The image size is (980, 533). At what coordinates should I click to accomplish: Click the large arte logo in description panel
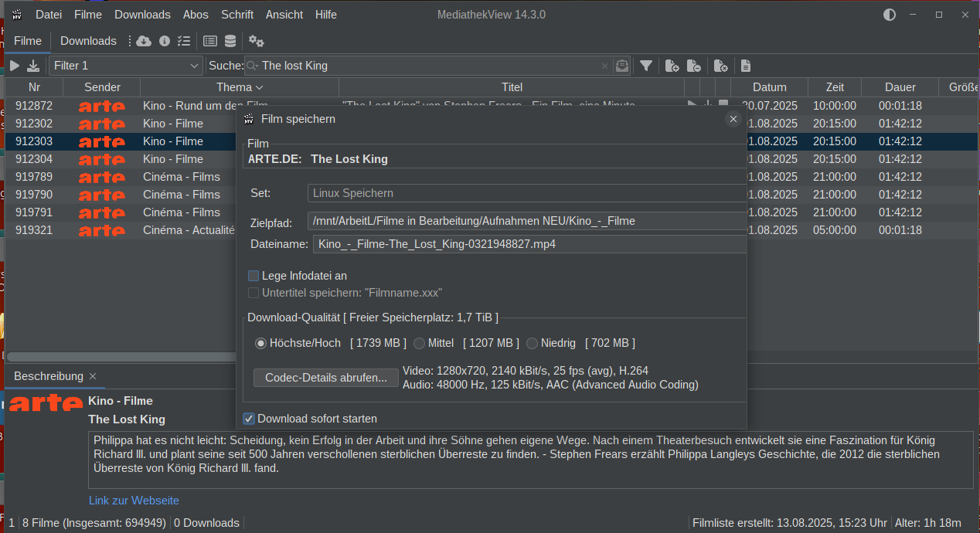(x=46, y=402)
